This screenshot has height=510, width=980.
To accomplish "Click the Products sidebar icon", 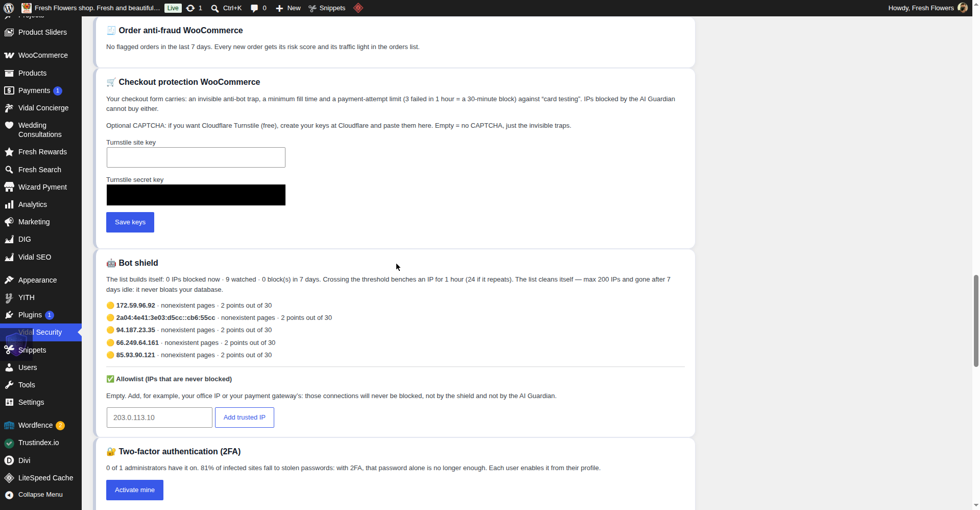I will click(9, 73).
